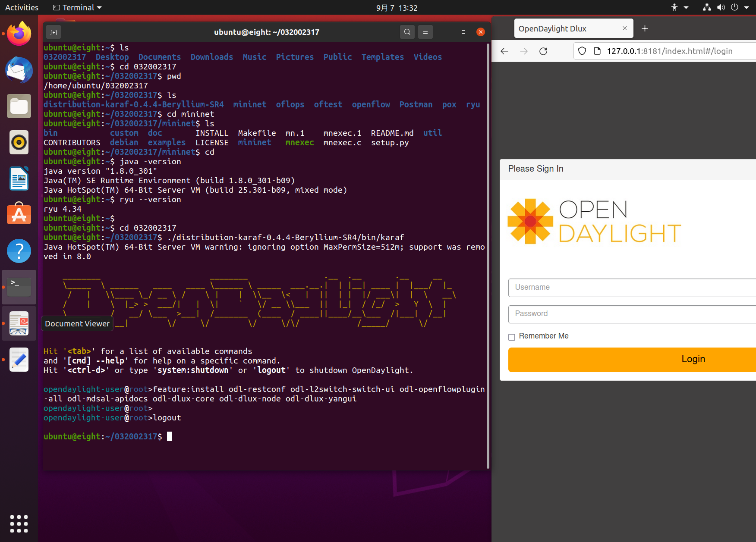Click 'README.md' in the mininet listing
This screenshot has width=756, height=542.
pos(392,133)
